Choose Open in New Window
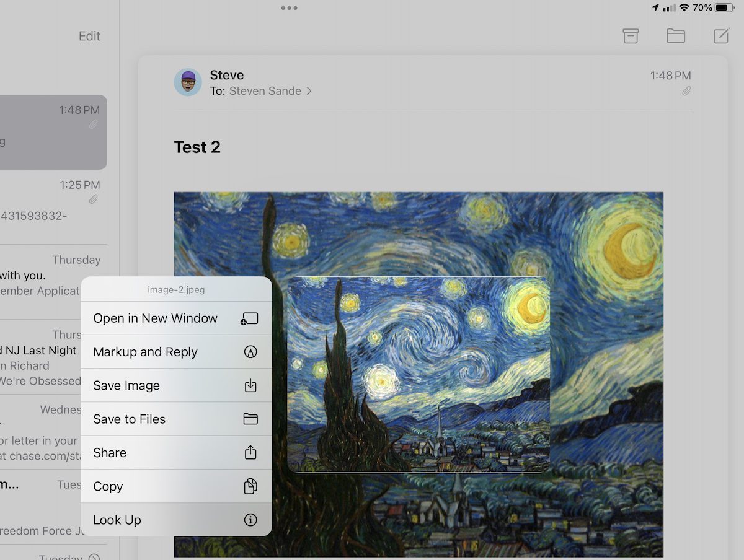This screenshot has height=560, width=744. pos(176,318)
